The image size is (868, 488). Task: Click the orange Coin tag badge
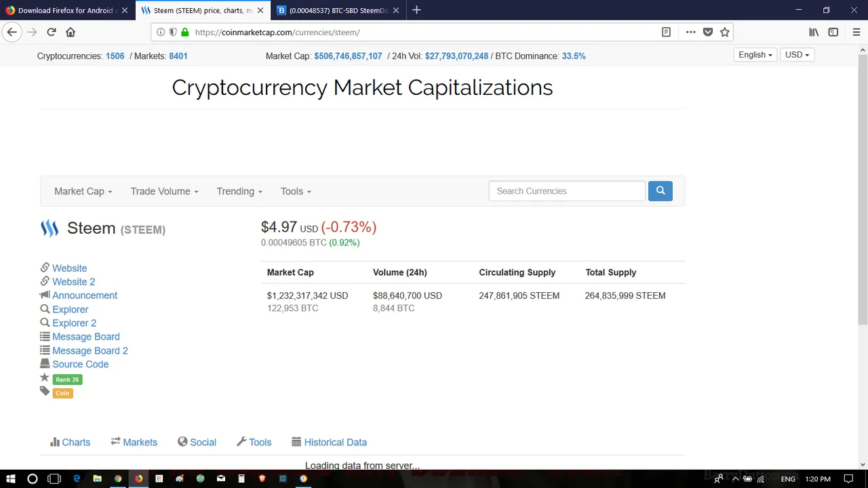(62, 393)
